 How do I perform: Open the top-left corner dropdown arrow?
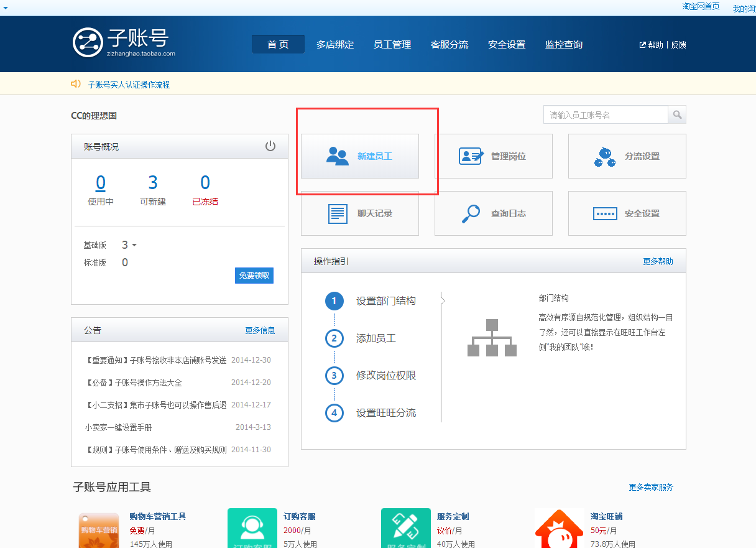5,7
